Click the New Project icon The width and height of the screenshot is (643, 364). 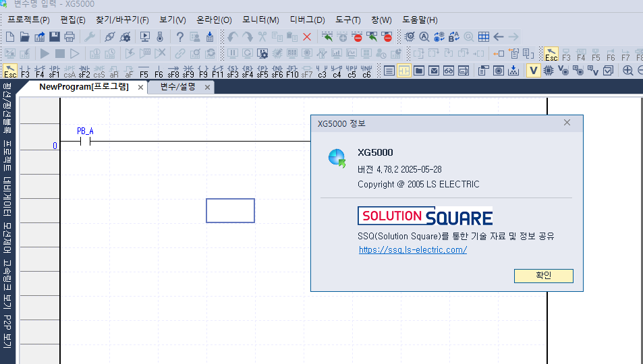coord(9,37)
